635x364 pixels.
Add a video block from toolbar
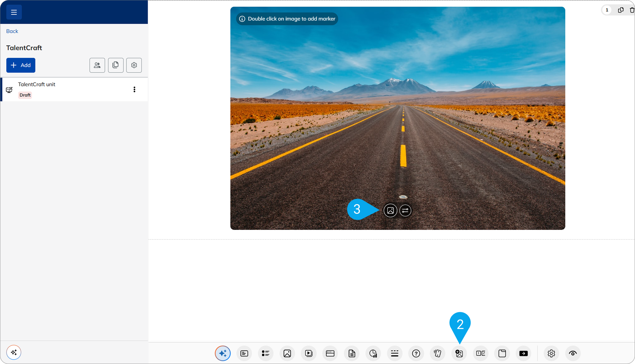point(309,353)
